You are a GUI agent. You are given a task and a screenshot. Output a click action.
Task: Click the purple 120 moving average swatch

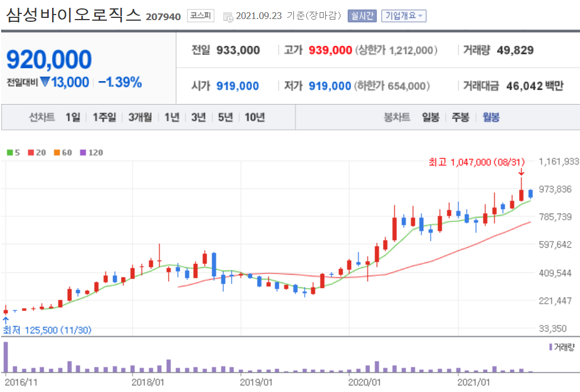coord(83,153)
